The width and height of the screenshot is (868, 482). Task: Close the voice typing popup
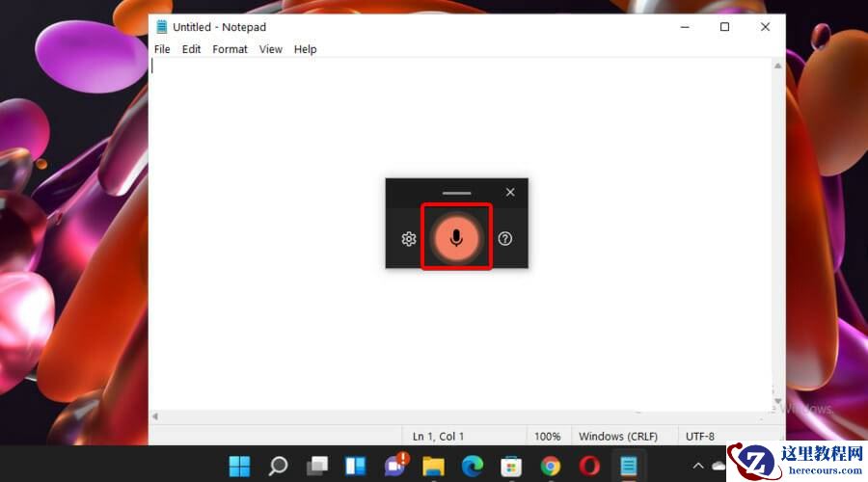coord(510,192)
